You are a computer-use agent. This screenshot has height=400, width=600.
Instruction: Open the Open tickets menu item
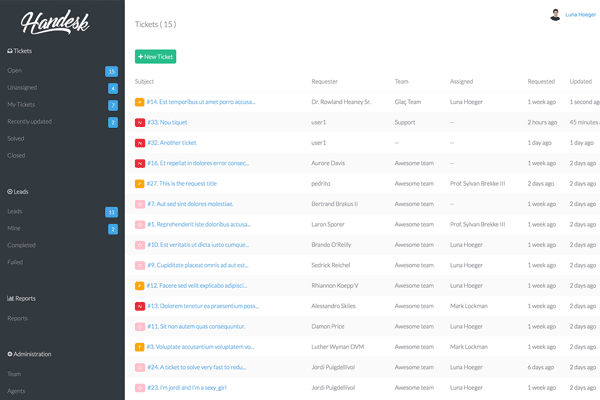coord(15,70)
